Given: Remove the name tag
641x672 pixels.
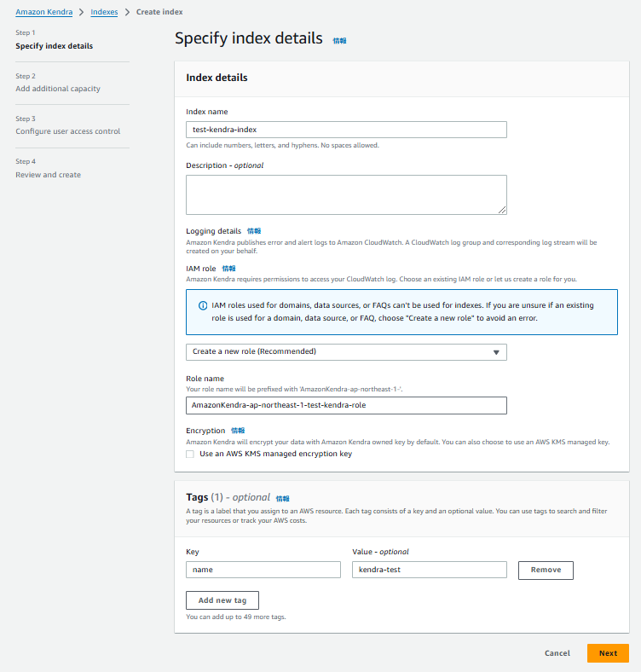Looking at the screenshot, I should pos(546,570).
